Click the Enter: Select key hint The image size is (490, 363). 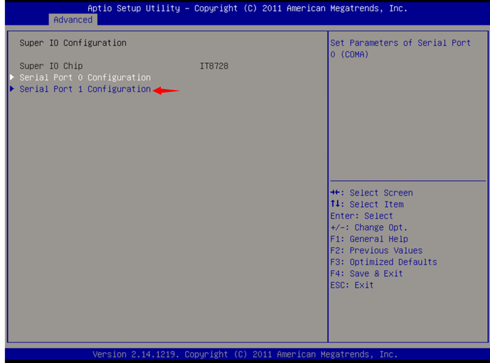pyautogui.click(x=362, y=216)
